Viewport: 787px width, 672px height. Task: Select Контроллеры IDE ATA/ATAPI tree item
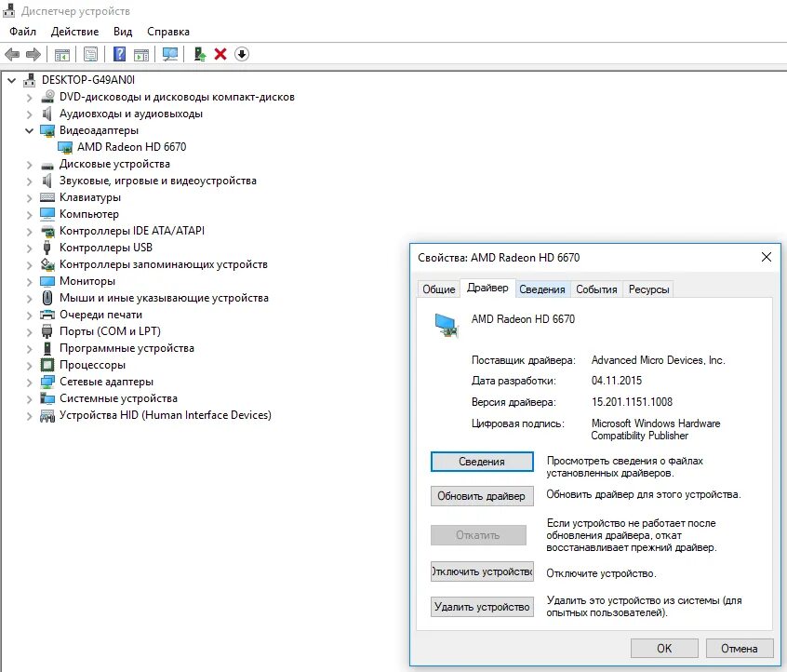pyautogui.click(x=132, y=231)
